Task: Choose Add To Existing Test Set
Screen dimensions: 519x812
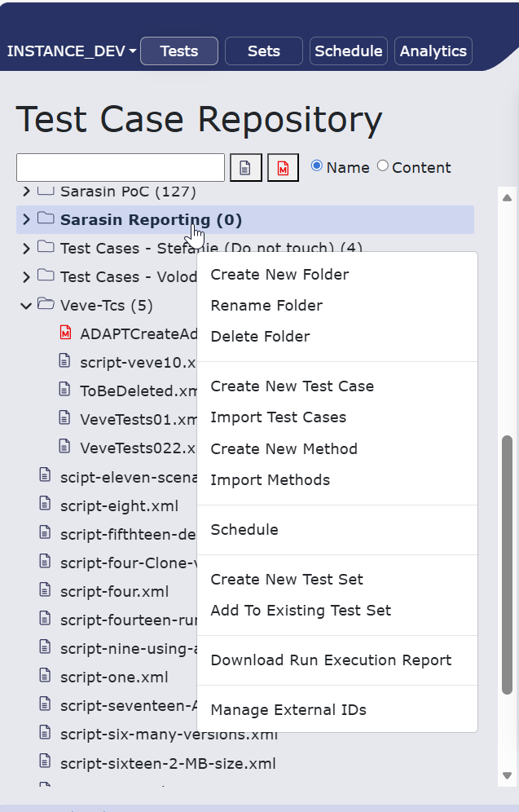Action: click(x=336, y=611)
